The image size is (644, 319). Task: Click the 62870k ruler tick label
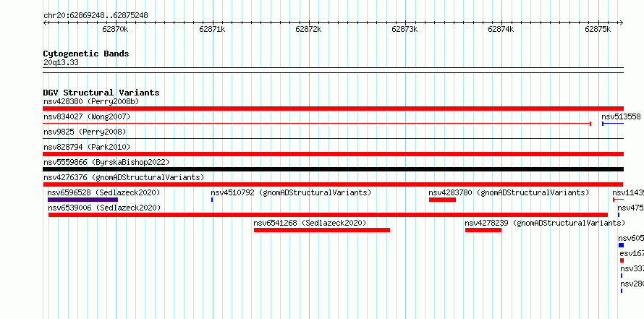coord(115,29)
